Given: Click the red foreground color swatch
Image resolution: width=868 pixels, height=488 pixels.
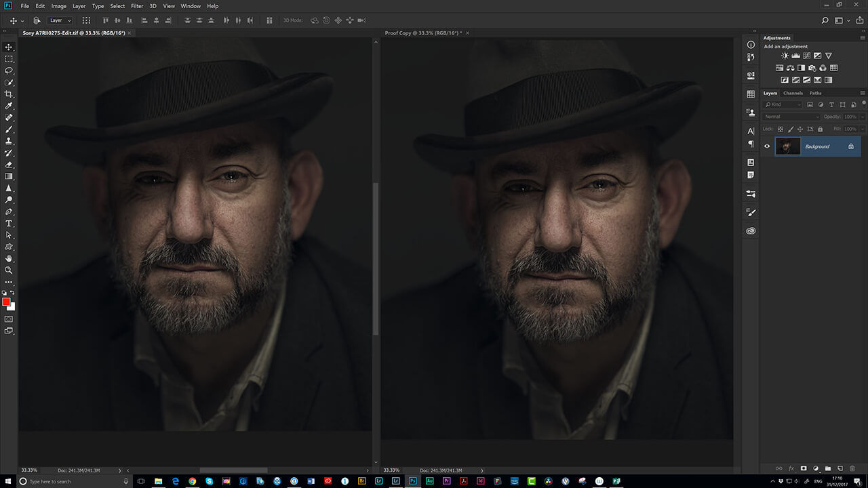Looking at the screenshot, I should point(6,302).
